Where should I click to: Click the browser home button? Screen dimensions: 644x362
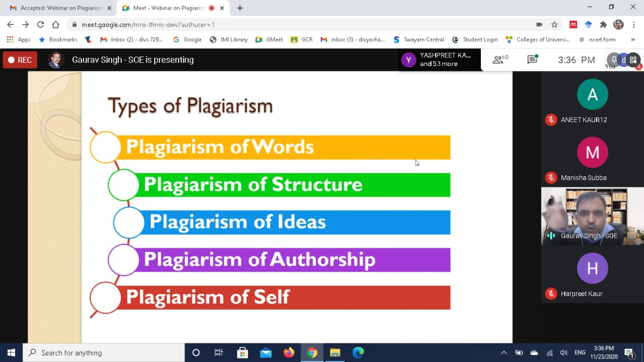55,25
